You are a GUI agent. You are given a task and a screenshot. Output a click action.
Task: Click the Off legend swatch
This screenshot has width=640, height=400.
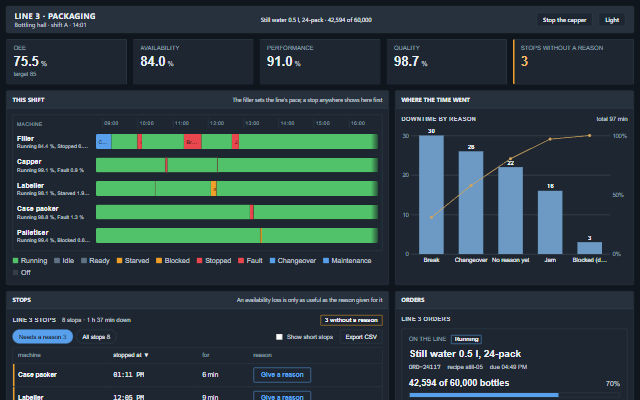coord(16,273)
